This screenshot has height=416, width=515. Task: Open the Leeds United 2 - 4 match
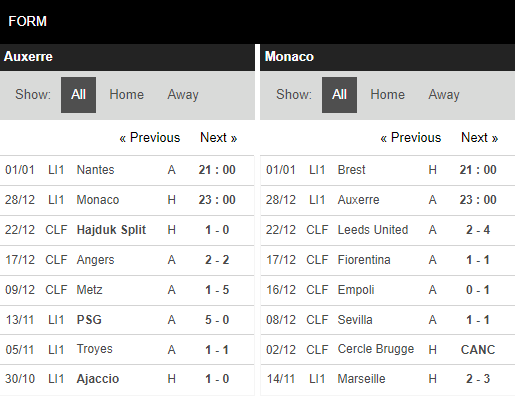[x=388, y=230]
